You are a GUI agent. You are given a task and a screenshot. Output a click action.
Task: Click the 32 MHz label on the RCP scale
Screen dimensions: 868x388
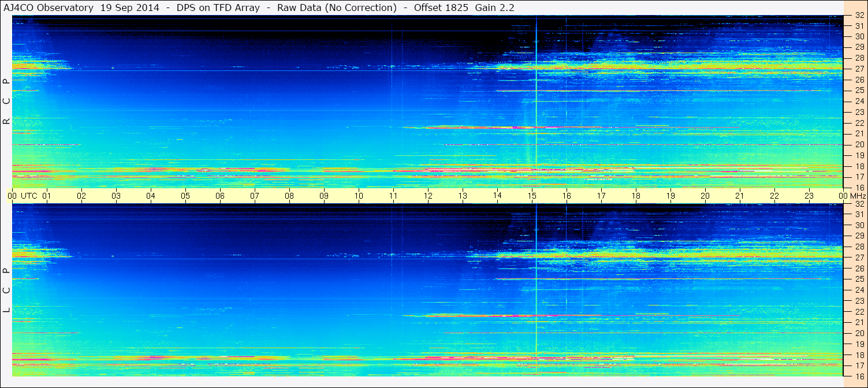[859, 16]
